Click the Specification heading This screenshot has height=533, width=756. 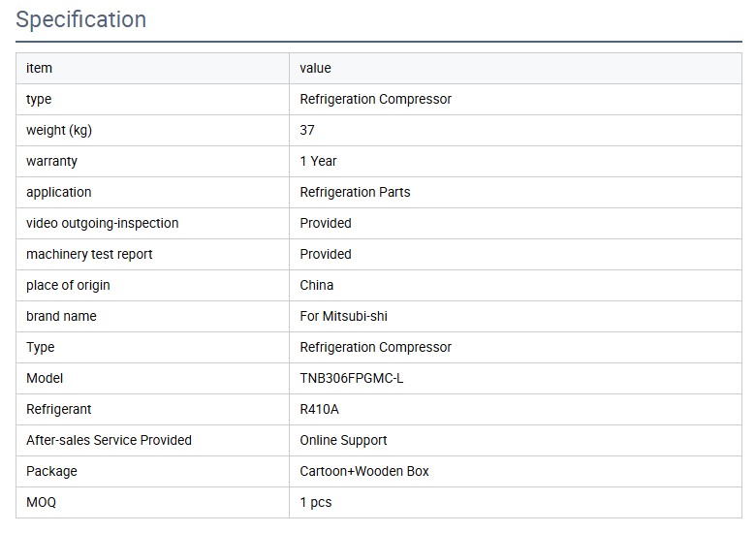coord(81,19)
